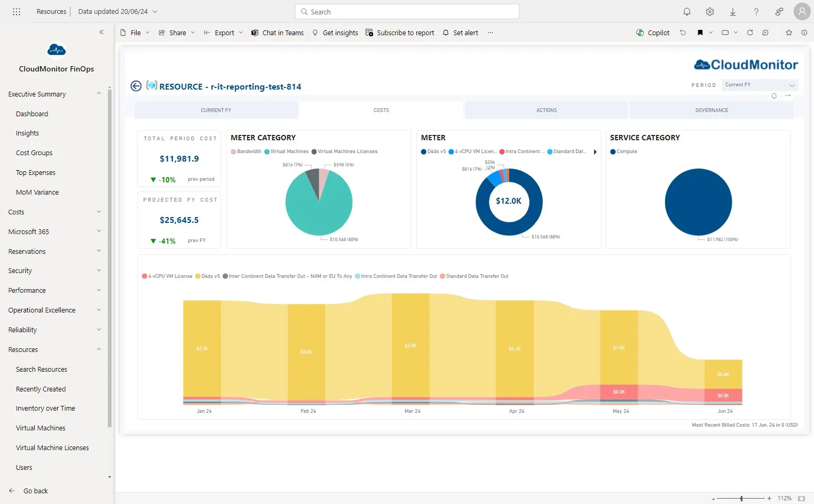
Task: Click Go back at the sidebar bottom
Action: point(29,491)
